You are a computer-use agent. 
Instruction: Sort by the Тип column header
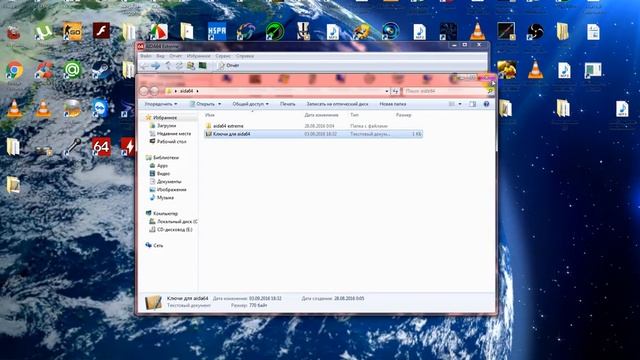coord(354,115)
